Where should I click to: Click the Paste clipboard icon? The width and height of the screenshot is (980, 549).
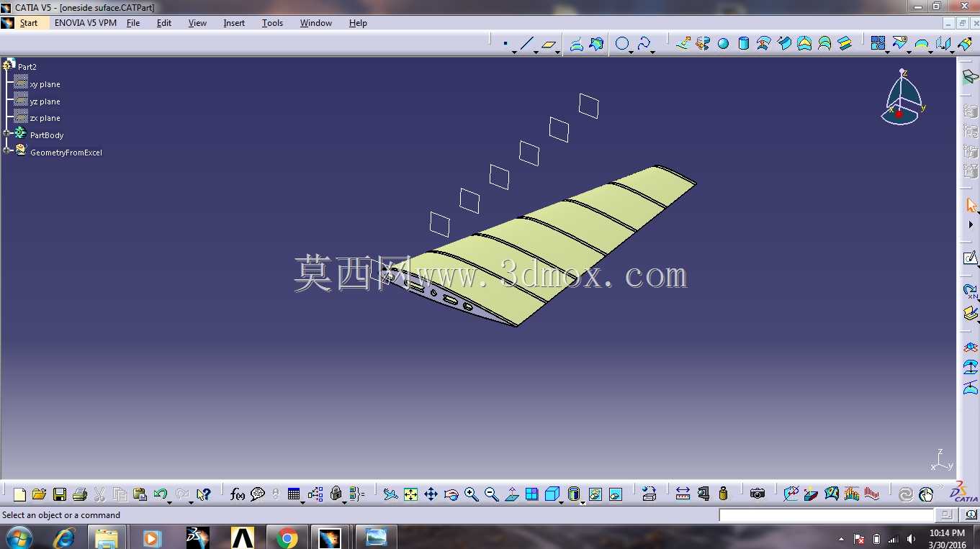[x=140, y=494]
